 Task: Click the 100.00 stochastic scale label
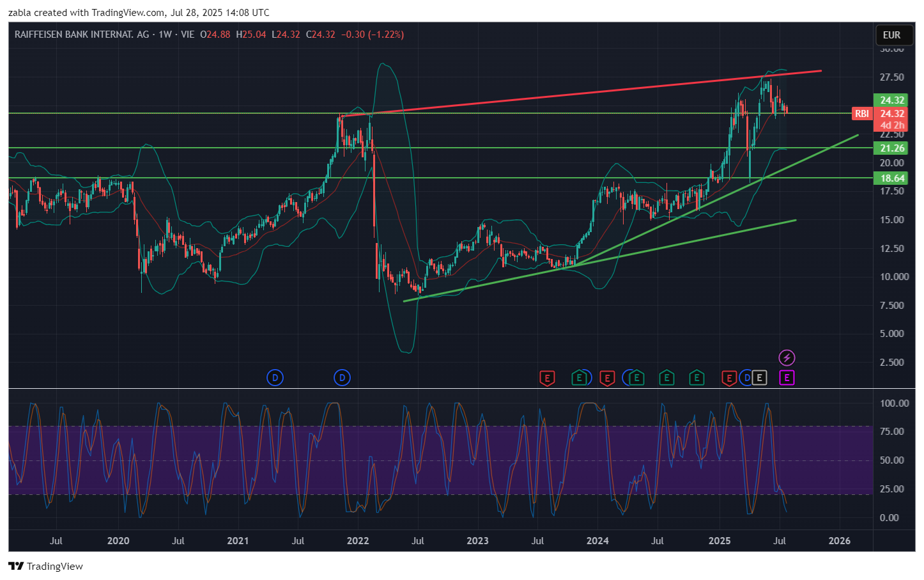coord(894,404)
